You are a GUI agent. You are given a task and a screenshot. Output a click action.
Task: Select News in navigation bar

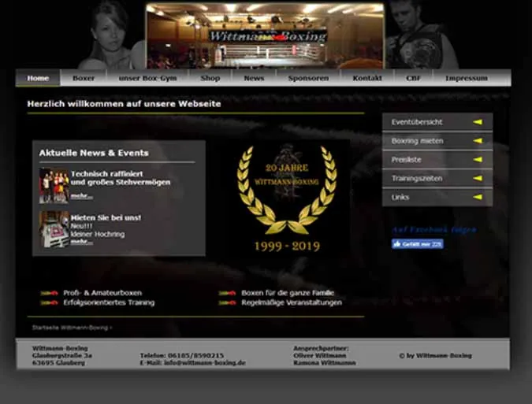pos(254,78)
